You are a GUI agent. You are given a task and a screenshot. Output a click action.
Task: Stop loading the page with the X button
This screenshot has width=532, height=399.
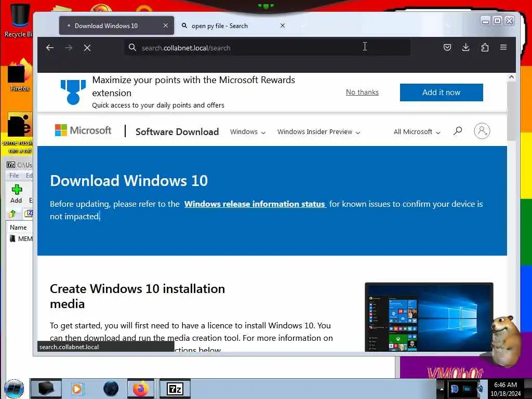[87, 48]
